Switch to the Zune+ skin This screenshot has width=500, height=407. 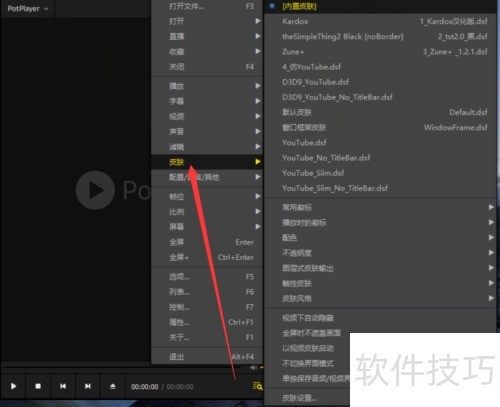(380, 52)
